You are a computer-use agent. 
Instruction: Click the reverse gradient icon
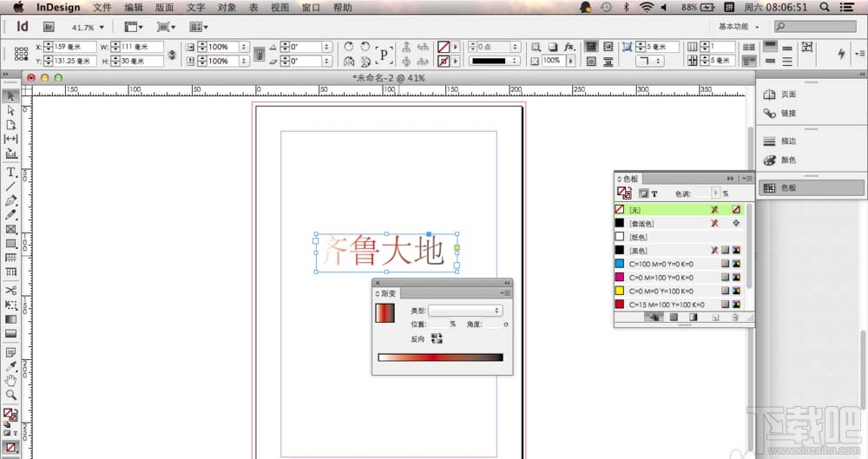click(437, 338)
